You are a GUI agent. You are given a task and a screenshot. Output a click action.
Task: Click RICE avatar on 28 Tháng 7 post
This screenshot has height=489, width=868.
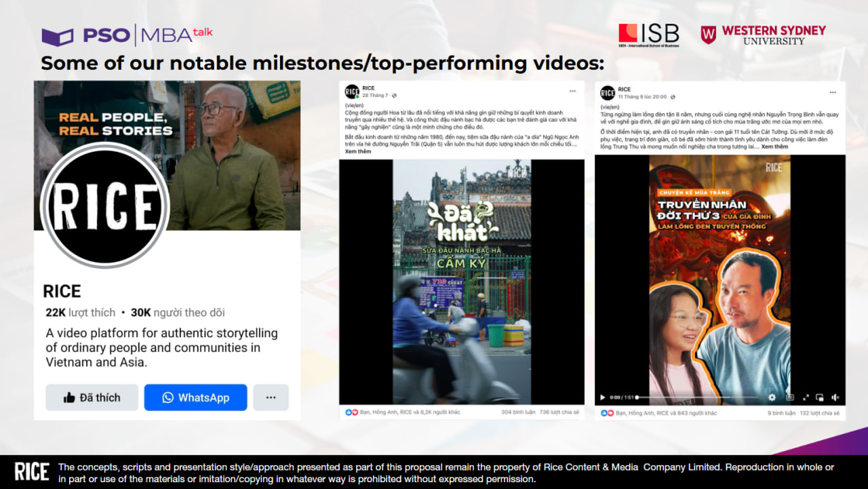352,92
